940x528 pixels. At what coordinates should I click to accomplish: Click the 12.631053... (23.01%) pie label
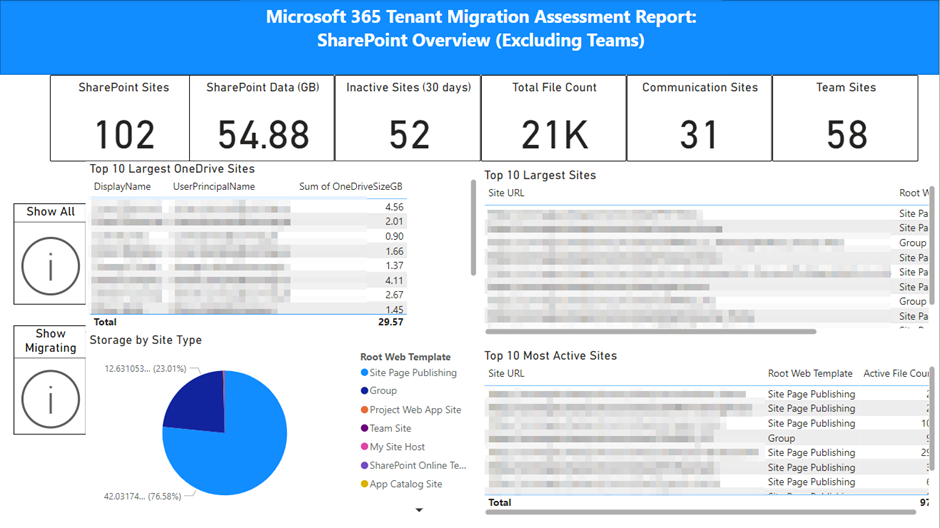(x=146, y=369)
